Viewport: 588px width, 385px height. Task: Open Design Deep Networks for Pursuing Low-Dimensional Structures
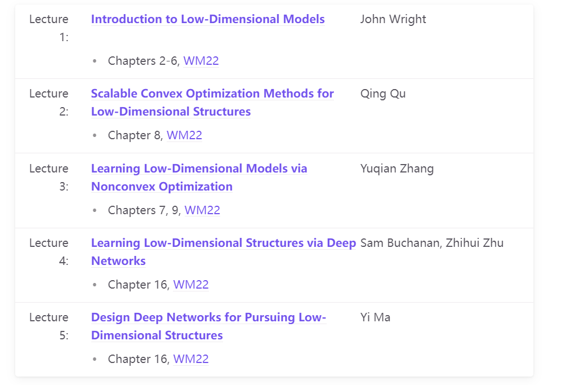(208, 317)
